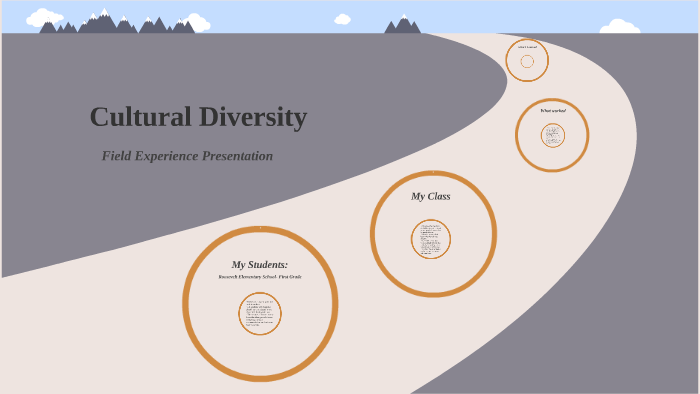Zoom into the empty inner circle of the topmost topic
The width and height of the screenshot is (700, 394).
[x=527, y=61]
